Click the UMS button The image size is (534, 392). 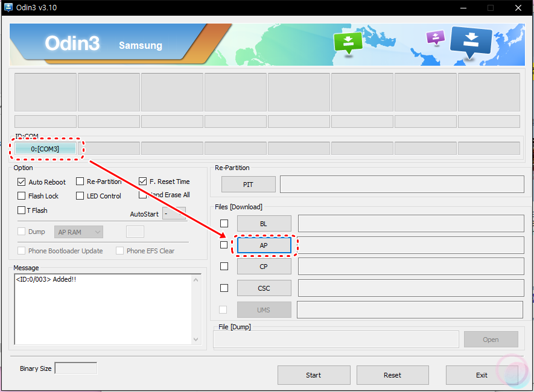(x=264, y=309)
